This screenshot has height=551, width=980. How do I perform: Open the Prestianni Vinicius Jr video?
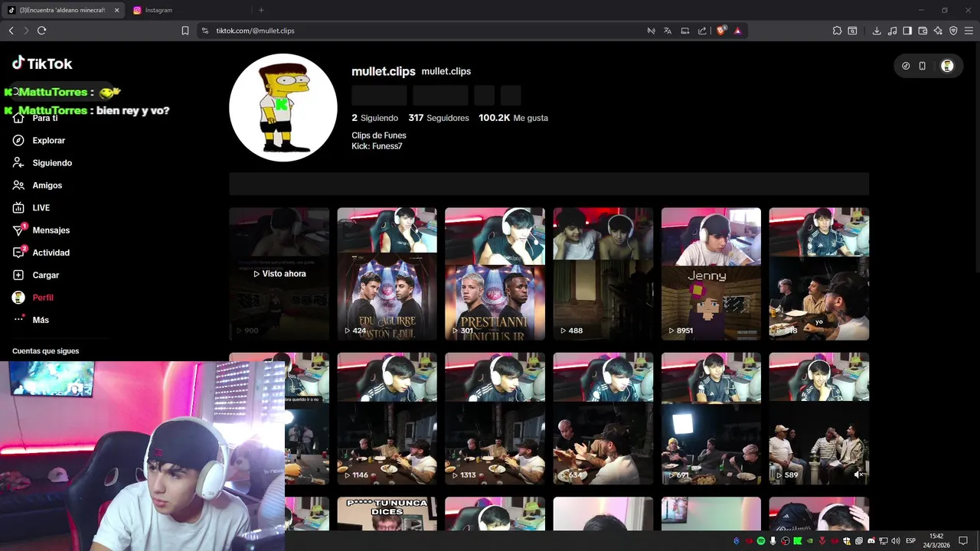[x=495, y=274]
